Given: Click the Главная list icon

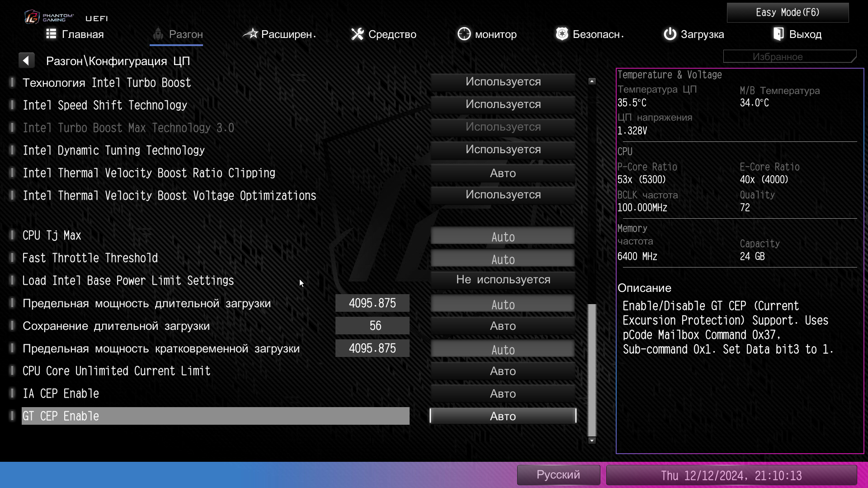Looking at the screenshot, I should click(x=51, y=34).
